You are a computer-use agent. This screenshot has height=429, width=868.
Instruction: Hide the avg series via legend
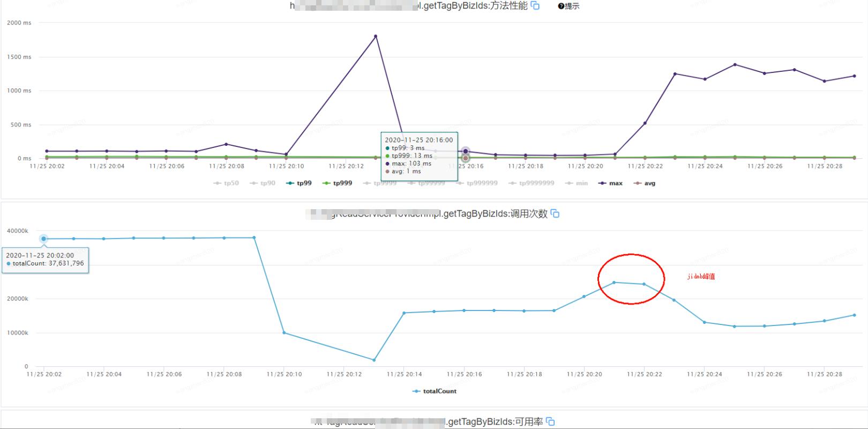click(x=645, y=183)
